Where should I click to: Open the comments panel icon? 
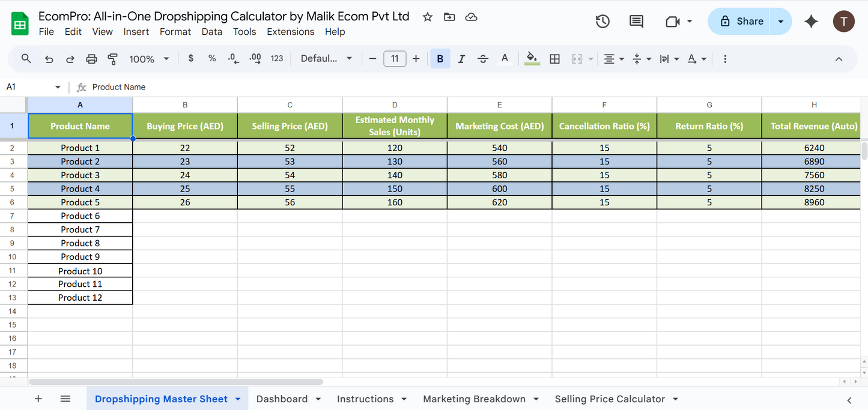636,22
